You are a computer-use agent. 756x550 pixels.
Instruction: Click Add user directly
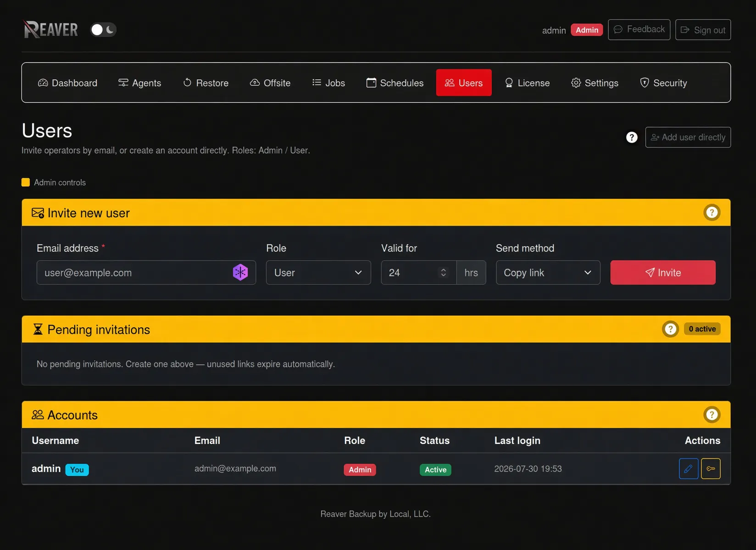[688, 137]
